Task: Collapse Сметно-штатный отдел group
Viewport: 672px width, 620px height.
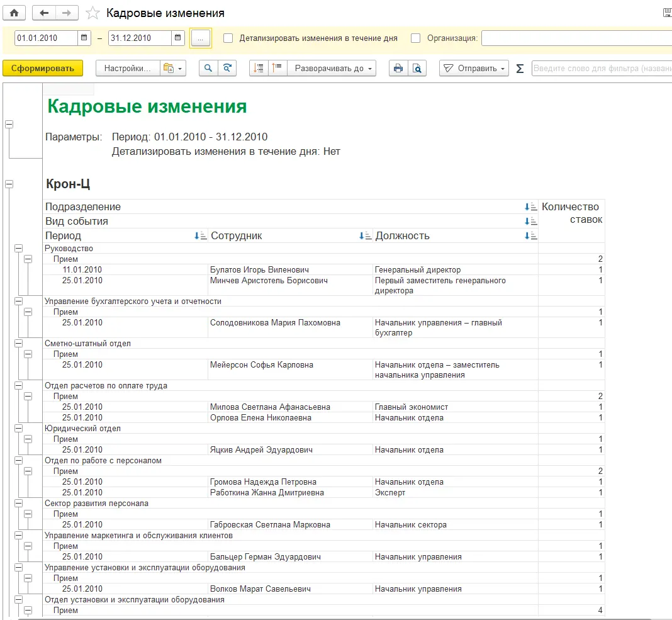Action: tap(18, 344)
